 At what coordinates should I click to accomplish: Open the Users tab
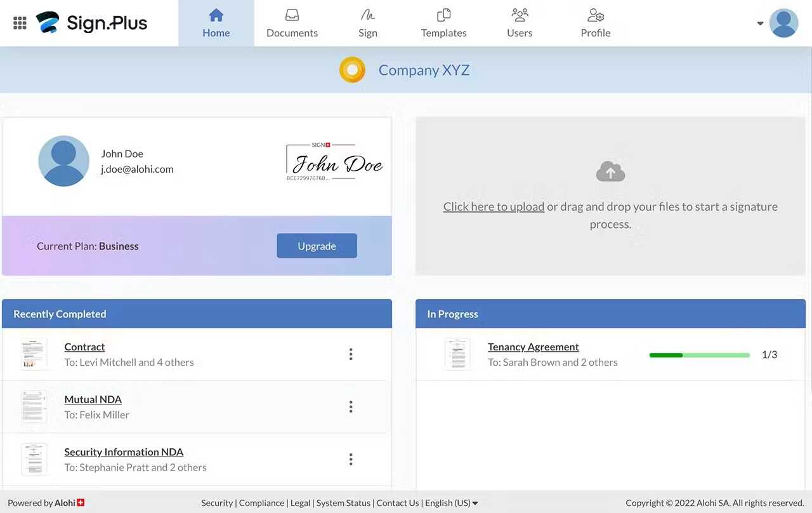tap(520, 23)
